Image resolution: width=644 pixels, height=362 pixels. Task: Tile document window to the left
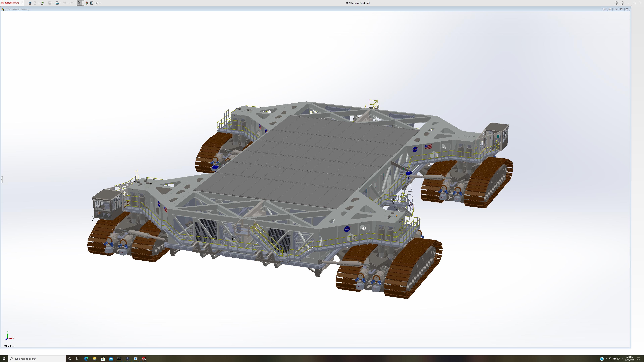604,9
